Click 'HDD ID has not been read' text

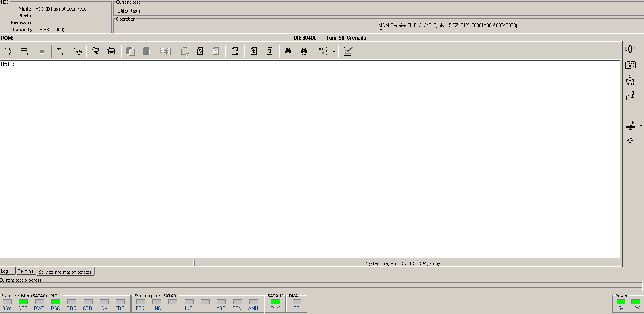61,9
